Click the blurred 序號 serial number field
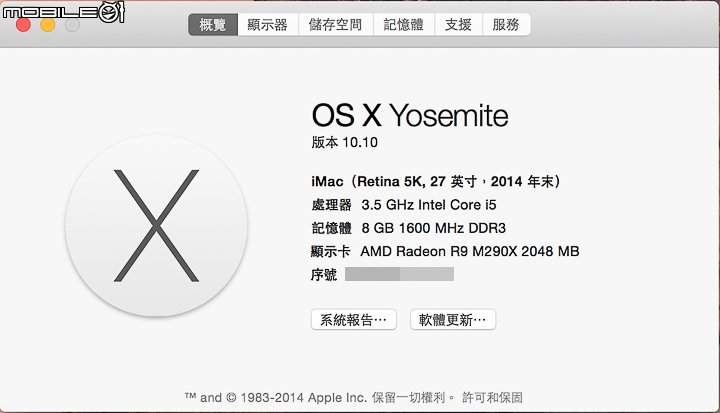 (x=399, y=274)
